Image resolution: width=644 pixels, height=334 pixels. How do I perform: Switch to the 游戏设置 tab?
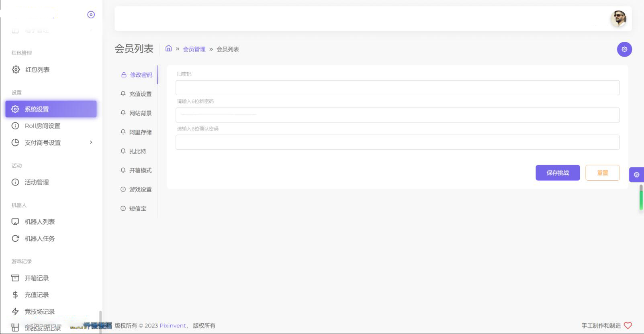(137, 189)
